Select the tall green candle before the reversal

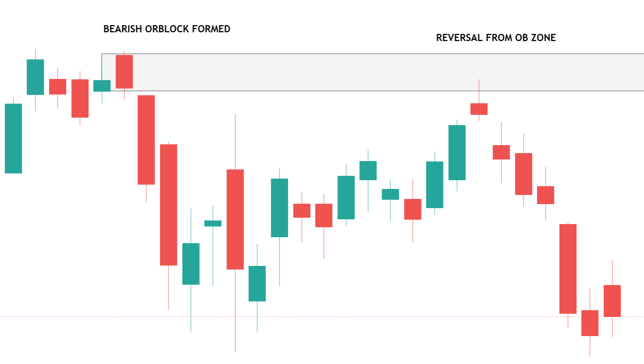457,153
